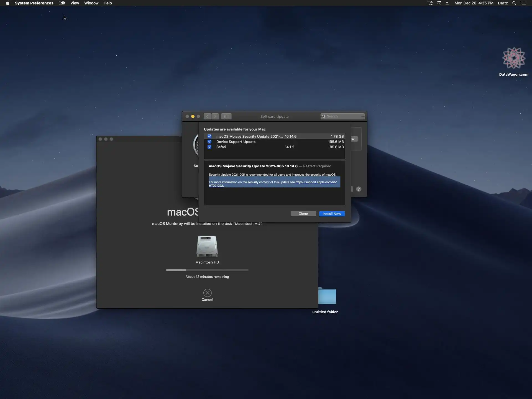Click the forward navigation chevron
This screenshot has height=399, width=532.
215,116
